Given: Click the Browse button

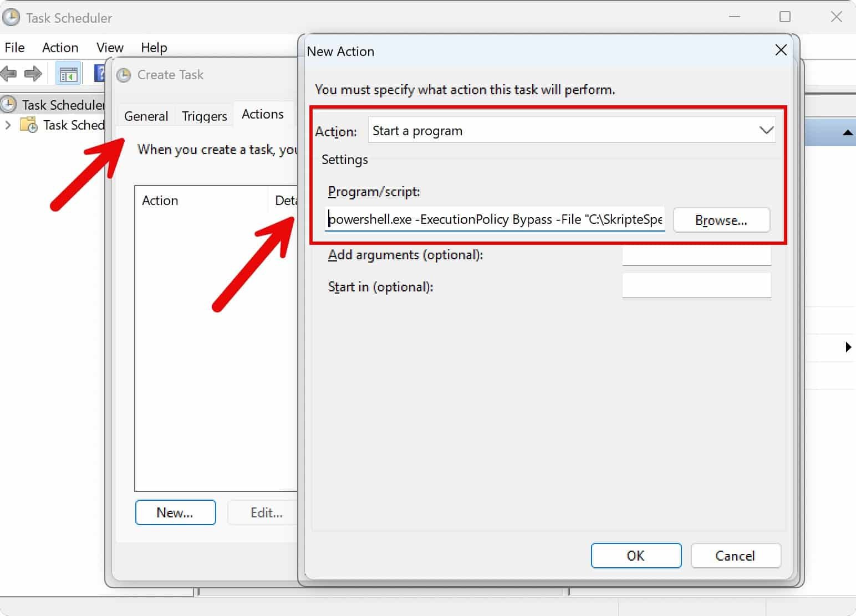Looking at the screenshot, I should (721, 220).
